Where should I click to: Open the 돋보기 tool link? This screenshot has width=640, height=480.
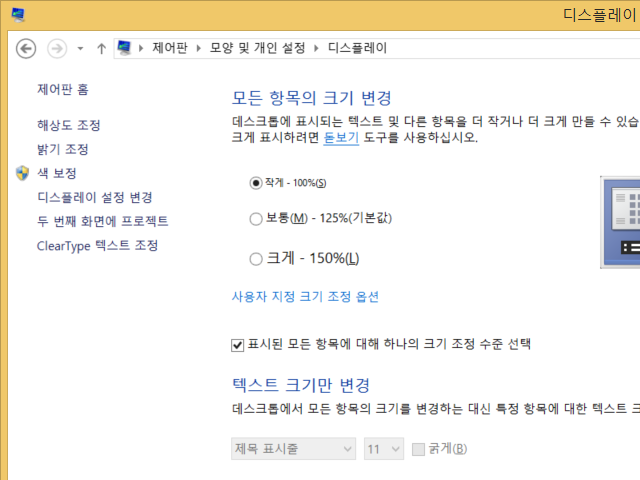click(341, 138)
